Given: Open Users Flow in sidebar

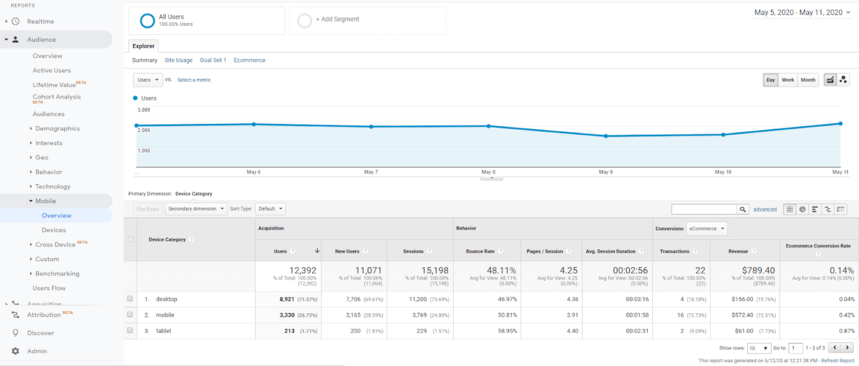Looking at the screenshot, I should pos(49,288).
